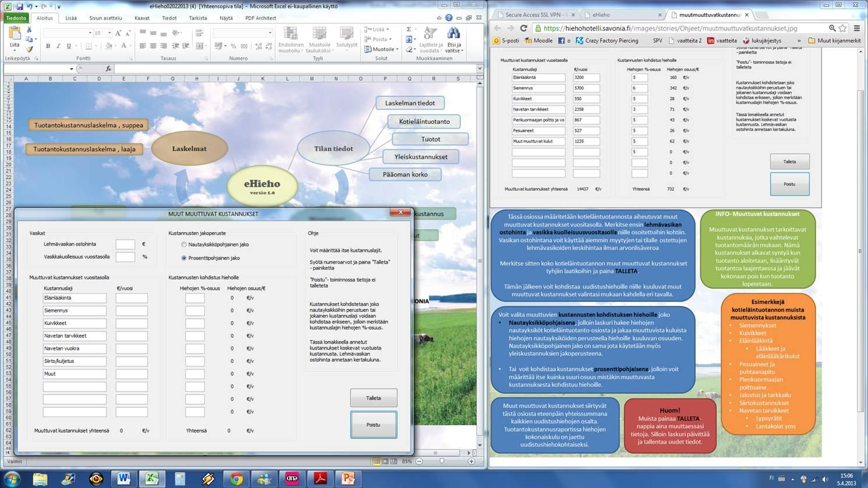This screenshot has width=868, height=488.
Task: Click the AutoSum sigma icon
Action: point(409,29)
